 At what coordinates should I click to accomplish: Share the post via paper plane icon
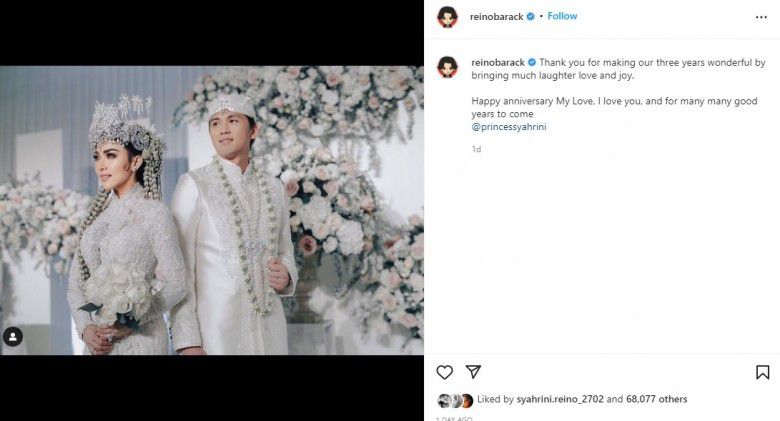[x=473, y=372]
